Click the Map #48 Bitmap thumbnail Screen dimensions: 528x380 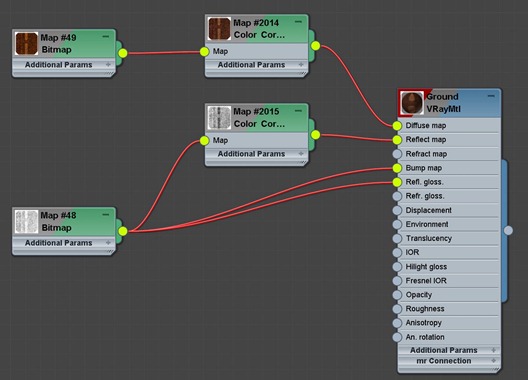click(26, 222)
